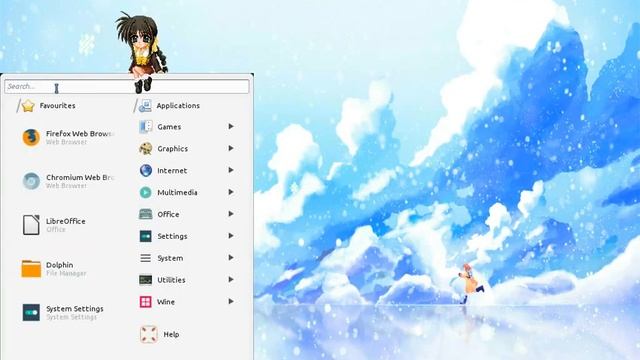Click the System lines icon
640x360 pixels.
145,258
